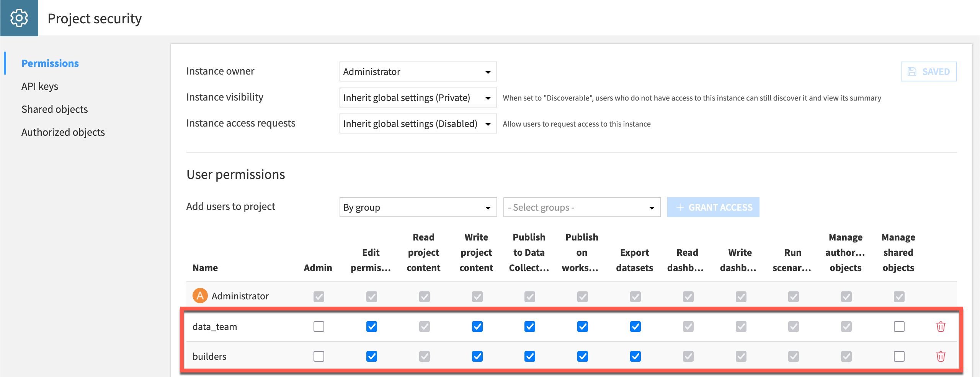
Task: Click the Administrator user name
Action: click(240, 296)
